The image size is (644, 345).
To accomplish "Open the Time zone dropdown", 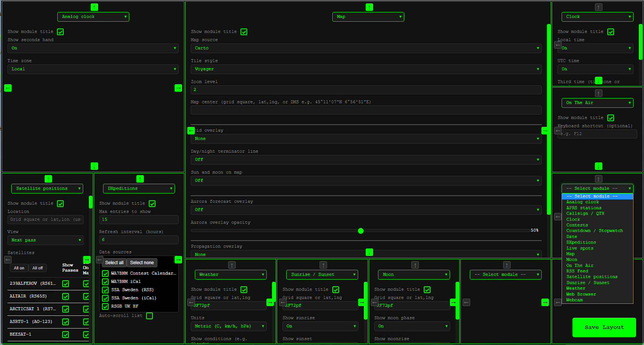I will point(93,69).
